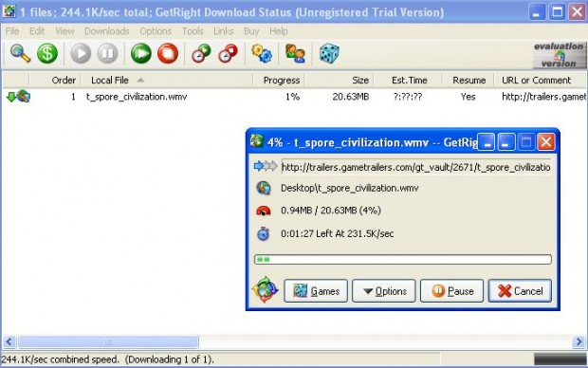Click the scrollbar left arrow
The width and height of the screenshot is (588, 368).
(9, 341)
